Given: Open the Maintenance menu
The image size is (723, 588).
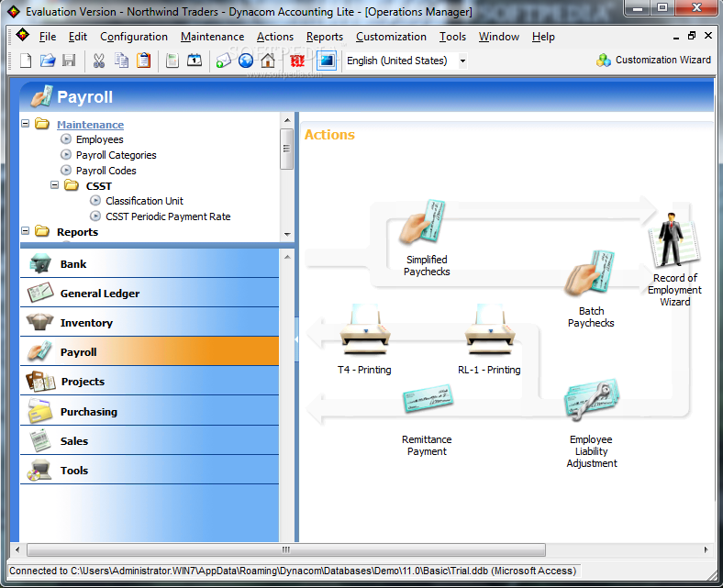Looking at the screenshot, I should click(x=212, y=37).
